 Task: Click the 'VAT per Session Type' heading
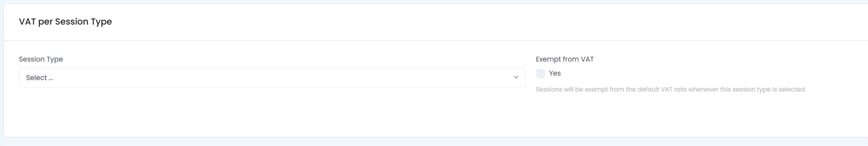[65, 22]
